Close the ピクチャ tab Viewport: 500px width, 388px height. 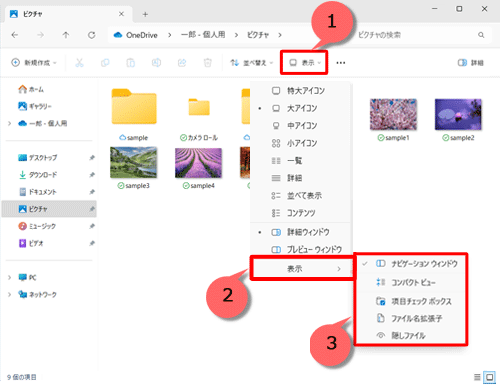coord(121,14)
